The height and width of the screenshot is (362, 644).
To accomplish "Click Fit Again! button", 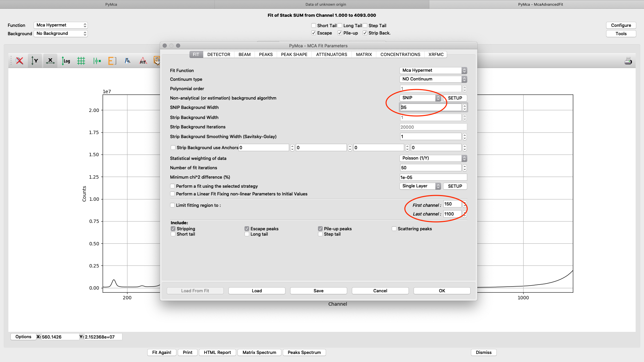I will [x=162, y=352].
